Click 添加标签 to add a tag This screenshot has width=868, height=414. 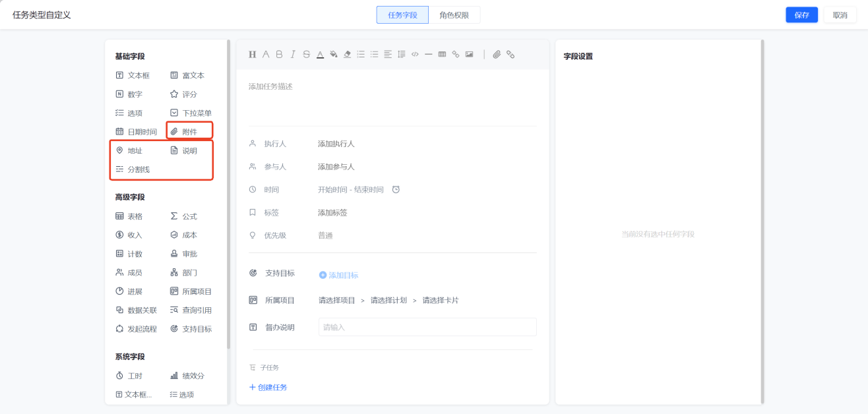[333, 213]
